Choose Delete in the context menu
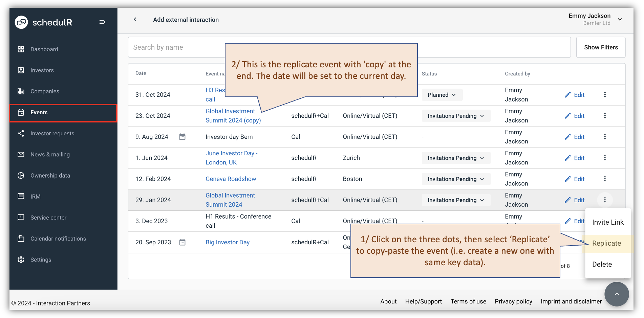 (x=602, y=264)
